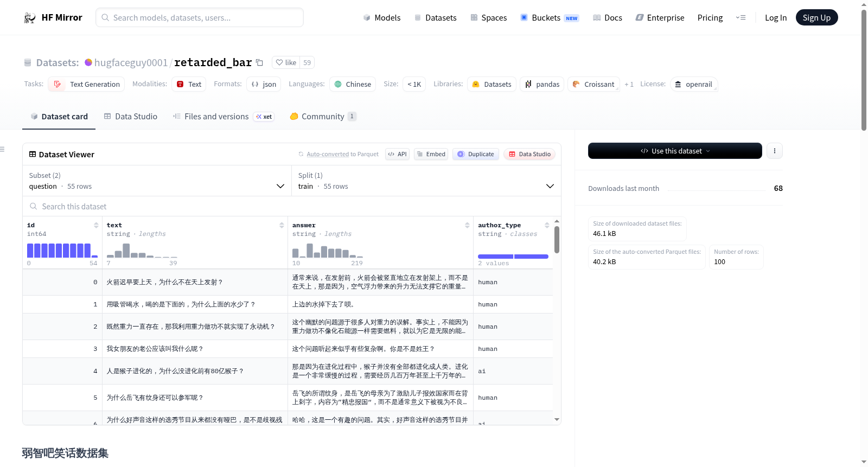Go to the Pricing page

pos(710,18)
